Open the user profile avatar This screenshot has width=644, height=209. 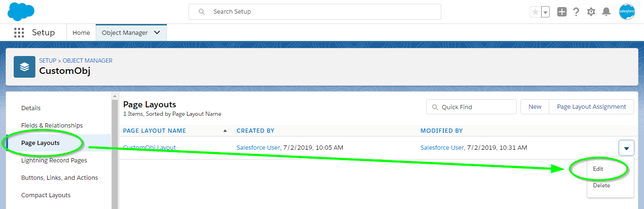627,12
